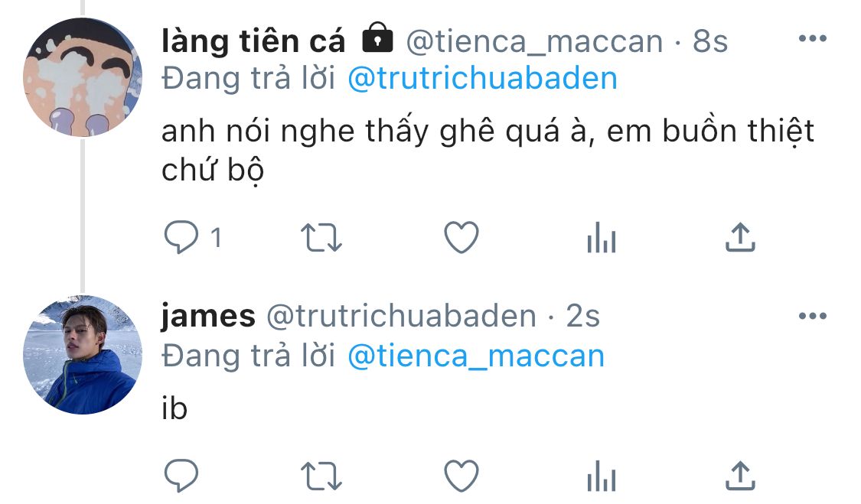861x504 pixels.
Task: Open profile via làng tiên cá display name
Action: [253, 42]
